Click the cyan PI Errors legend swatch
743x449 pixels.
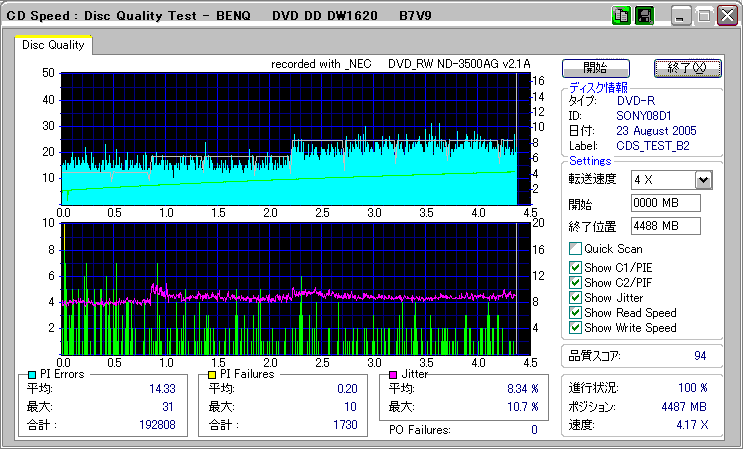32,374
